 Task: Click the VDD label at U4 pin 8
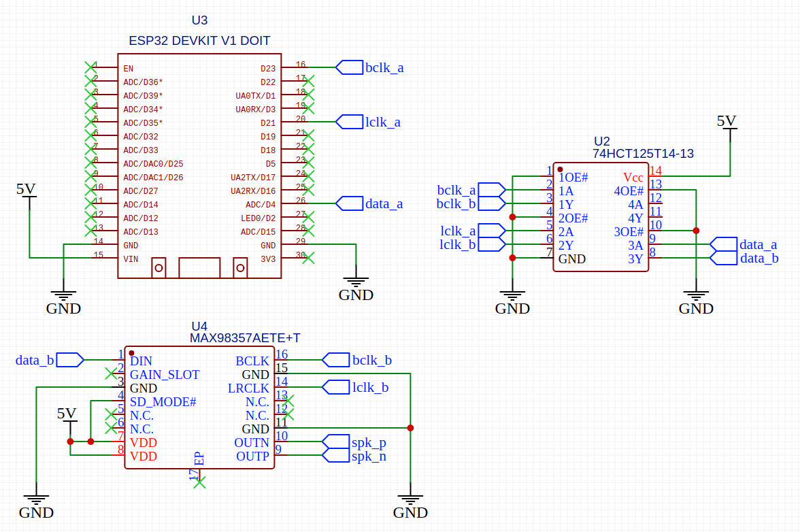pos(144,456)
